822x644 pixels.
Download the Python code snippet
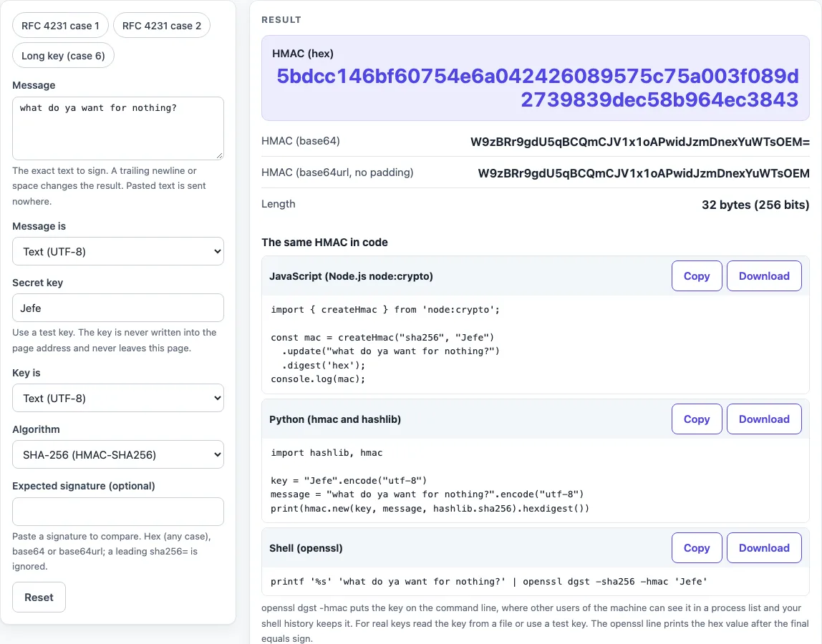coord(764,419)
